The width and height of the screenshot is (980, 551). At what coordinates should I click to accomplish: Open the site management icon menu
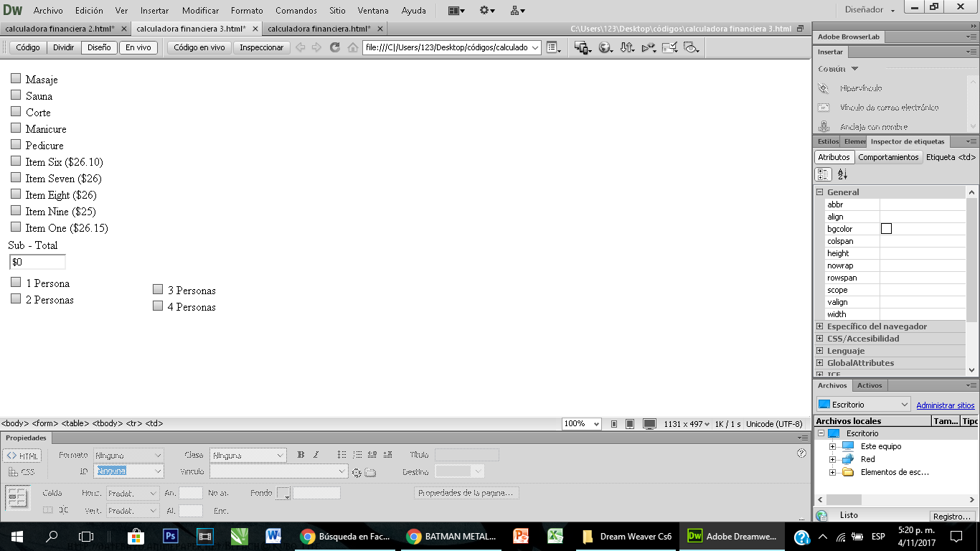pos(517,11)
